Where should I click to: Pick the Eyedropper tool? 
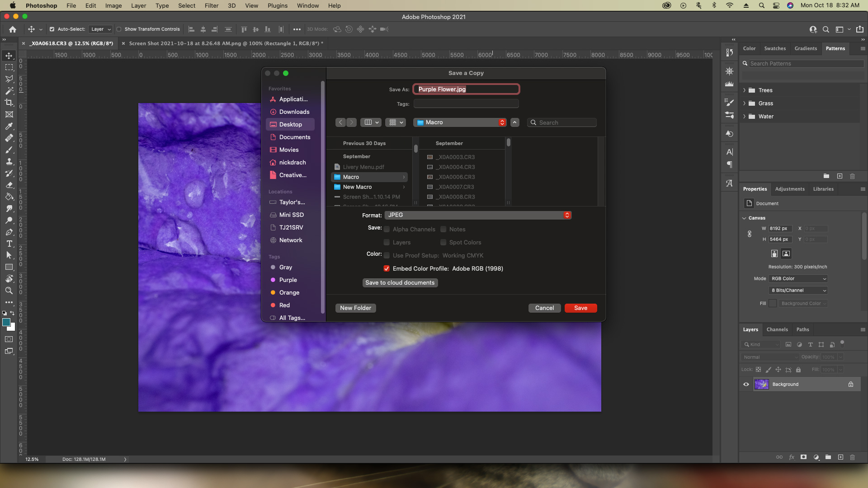(9, 126)
